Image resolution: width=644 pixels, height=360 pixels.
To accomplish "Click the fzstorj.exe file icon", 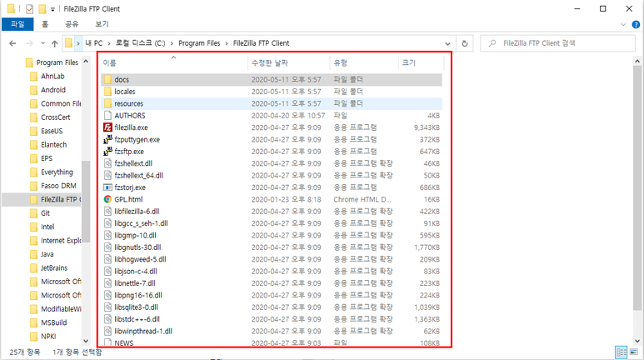I will point(107,187).
